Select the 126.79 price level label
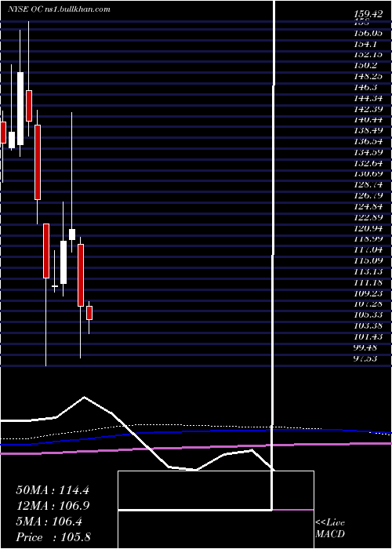 pos(367,195)
